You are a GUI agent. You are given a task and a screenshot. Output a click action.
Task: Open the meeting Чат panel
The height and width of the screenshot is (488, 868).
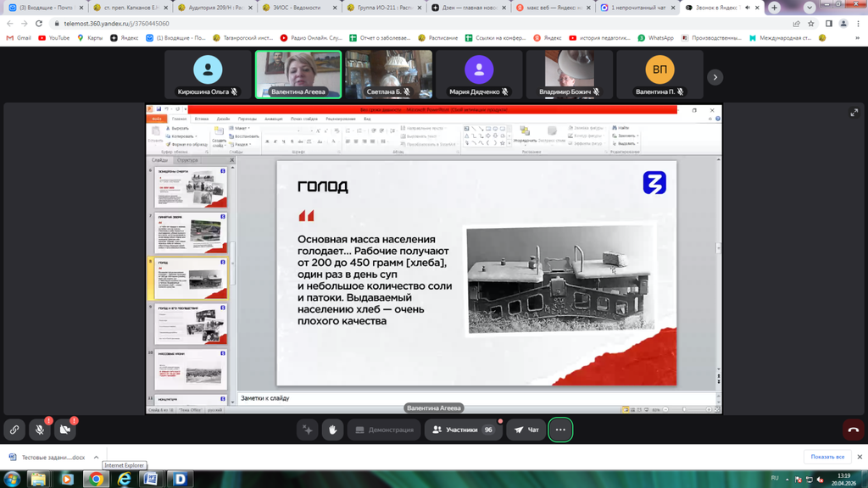click(x=526, y=430)
